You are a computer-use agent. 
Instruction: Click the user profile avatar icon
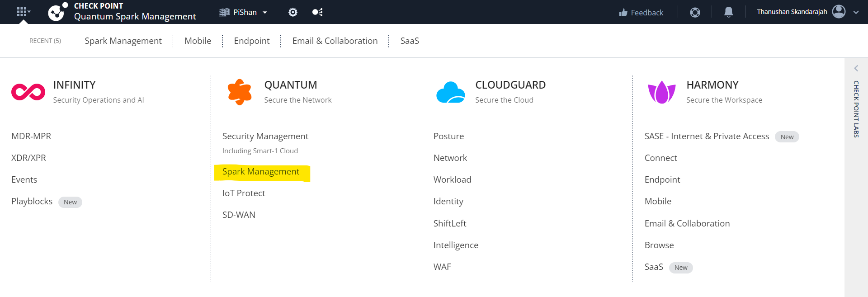(839, 12)
